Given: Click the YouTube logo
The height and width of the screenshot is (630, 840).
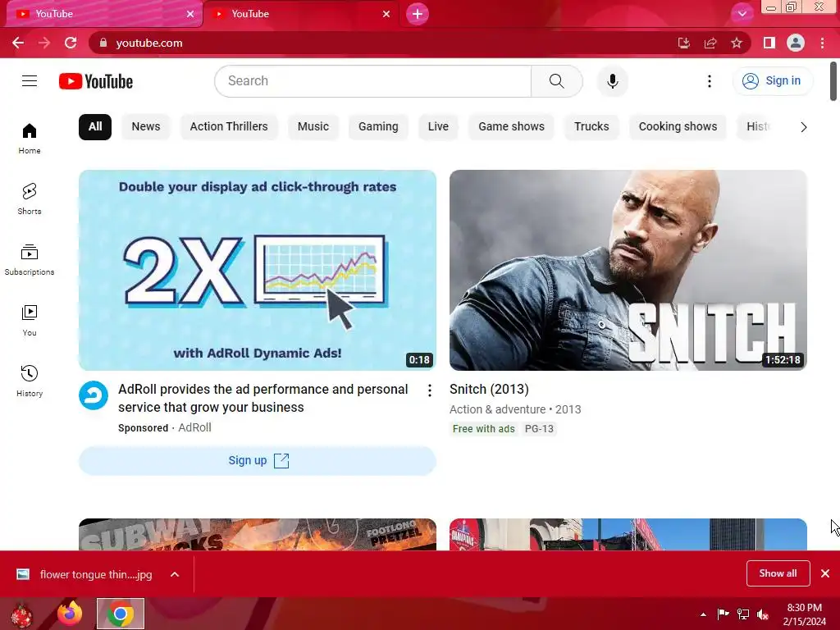Looking at the screenshot, I should tap(96, 81).
